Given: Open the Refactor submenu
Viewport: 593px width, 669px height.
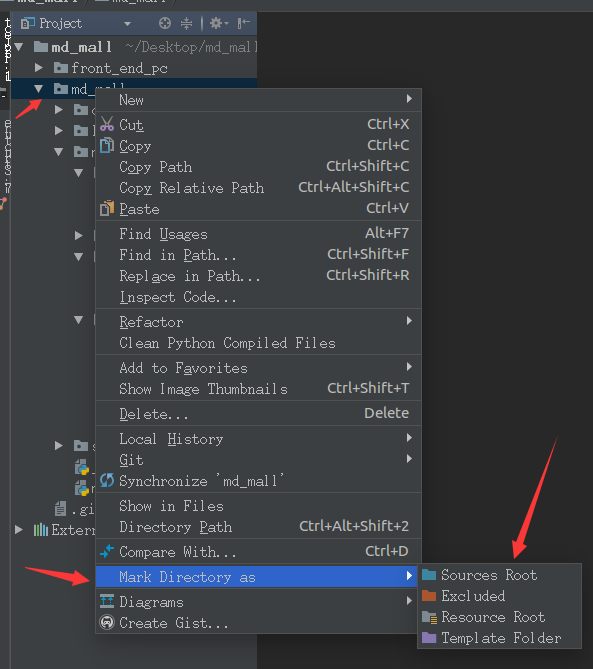Looking at the screenshot, I should coord(259,322).
